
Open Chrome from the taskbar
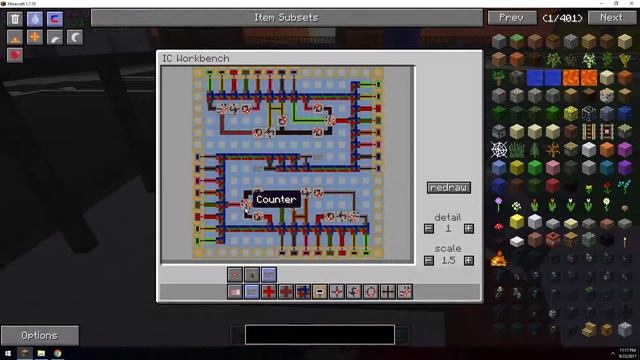(58, 353)
